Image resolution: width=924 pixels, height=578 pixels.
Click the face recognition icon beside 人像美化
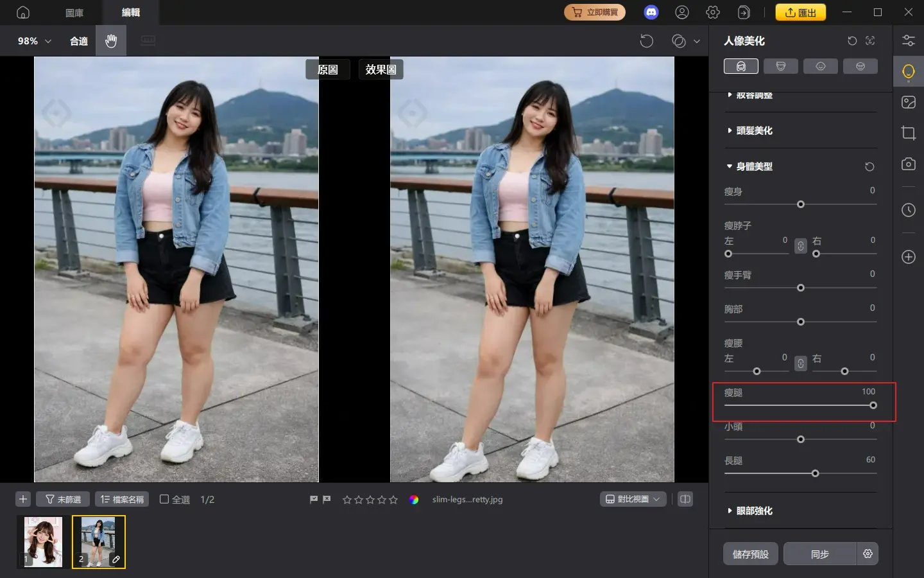[870, 40]
